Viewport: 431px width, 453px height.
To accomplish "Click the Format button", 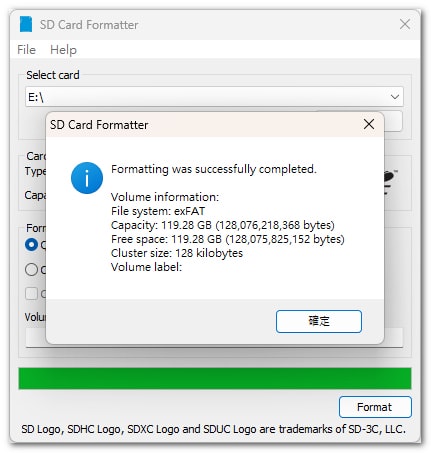I will pos(375,407).
